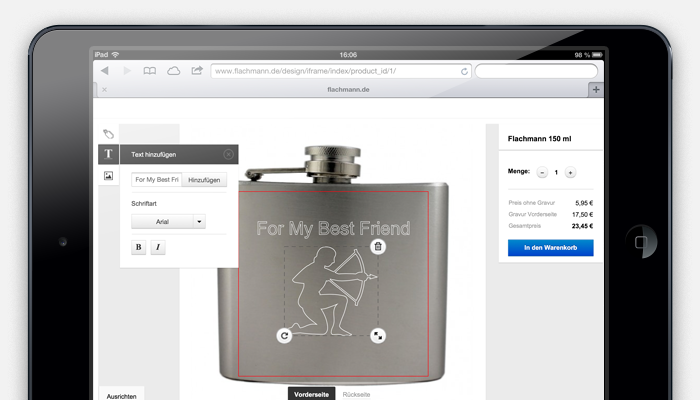Click the Preis ohne Gravur 5,95 € value

pos(584,203)
